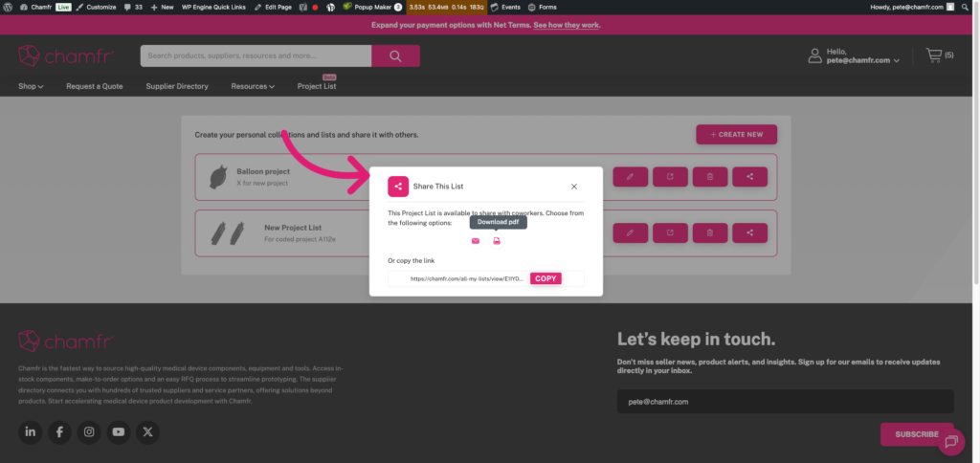Viewport: 980px width, 463px height.
Task: Delete the Balloon project list
Action: tap(710, 177)
